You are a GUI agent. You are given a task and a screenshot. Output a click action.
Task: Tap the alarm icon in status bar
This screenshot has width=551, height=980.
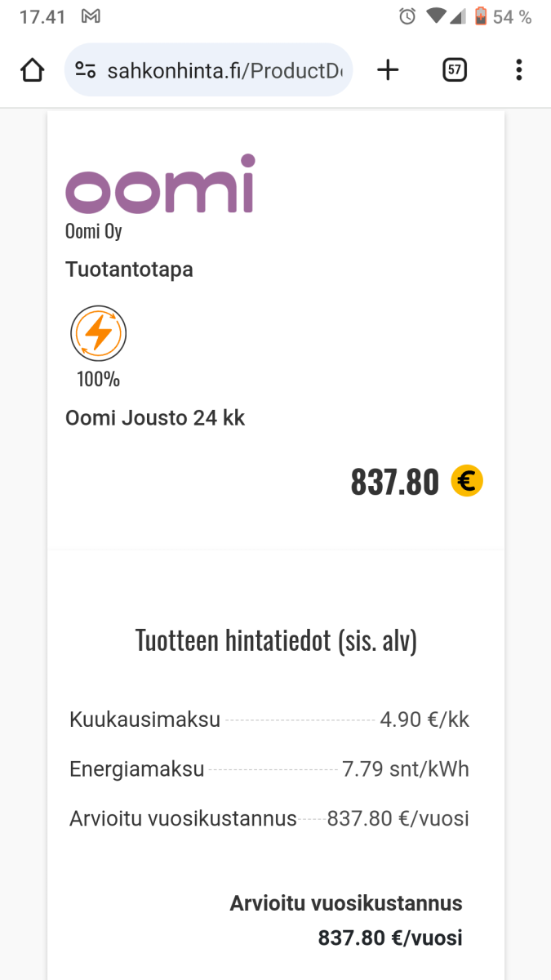(x=407, y=16)
